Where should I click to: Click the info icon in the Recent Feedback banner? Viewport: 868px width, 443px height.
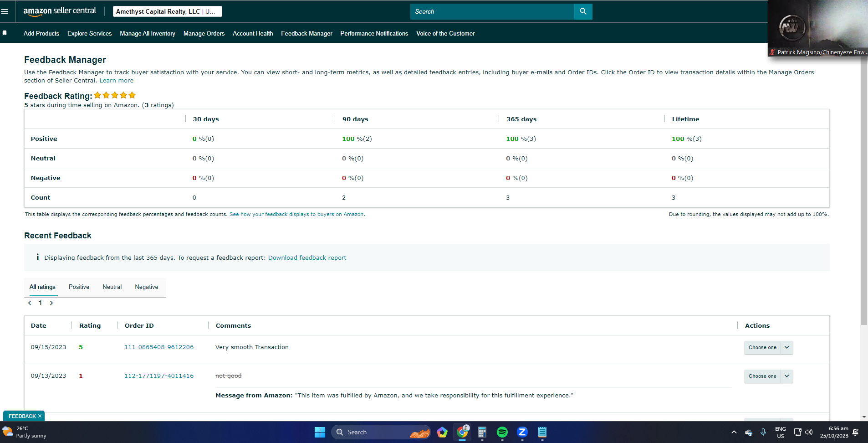(x=37, y=258)
